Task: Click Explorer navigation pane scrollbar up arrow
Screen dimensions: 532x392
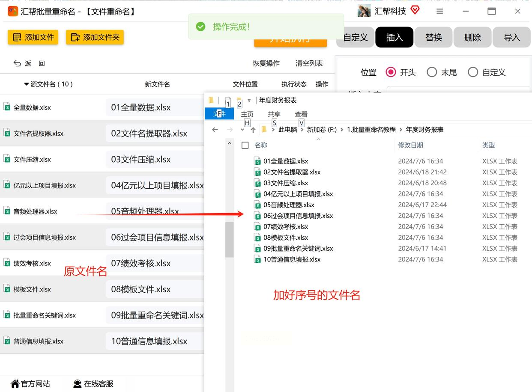Action: pyautogui.click(x=230, y=143)
